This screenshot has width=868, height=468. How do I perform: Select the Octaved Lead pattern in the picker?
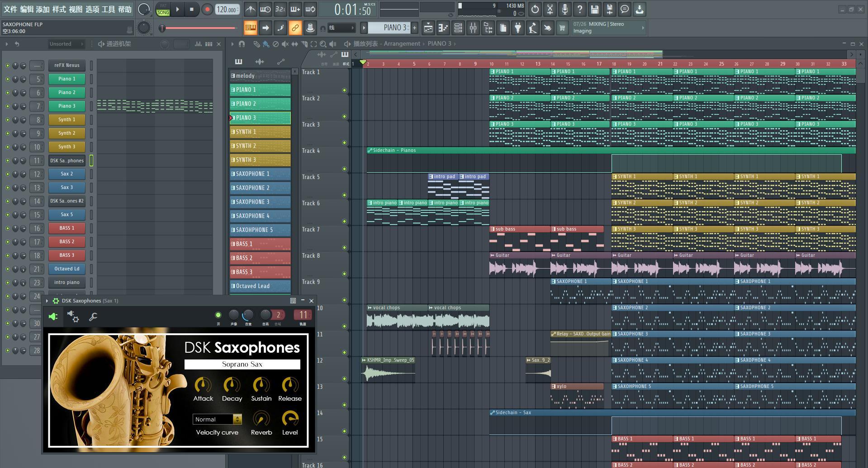tap(260, 286)
